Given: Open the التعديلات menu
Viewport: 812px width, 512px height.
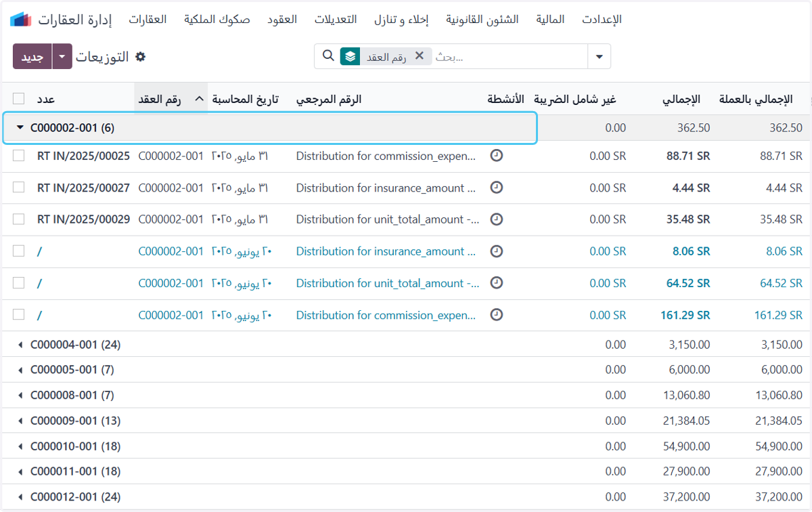Looking at the screenshot, I should click(336, 19).
